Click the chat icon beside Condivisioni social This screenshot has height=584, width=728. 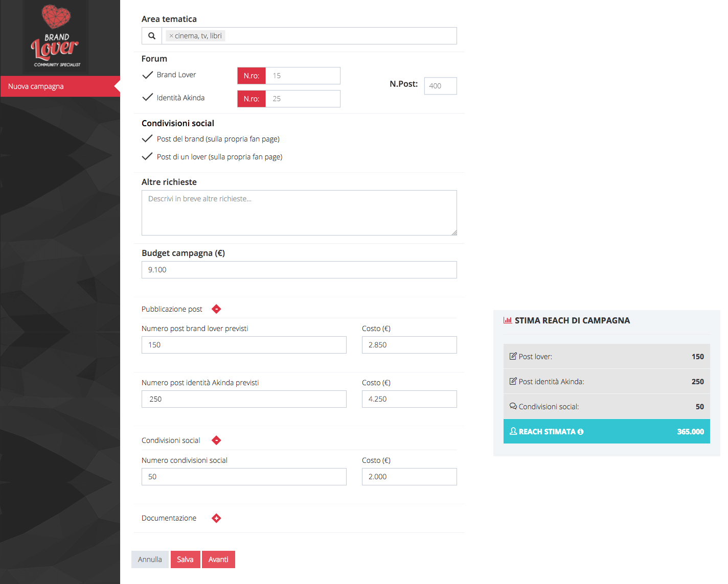pos(513,406)
